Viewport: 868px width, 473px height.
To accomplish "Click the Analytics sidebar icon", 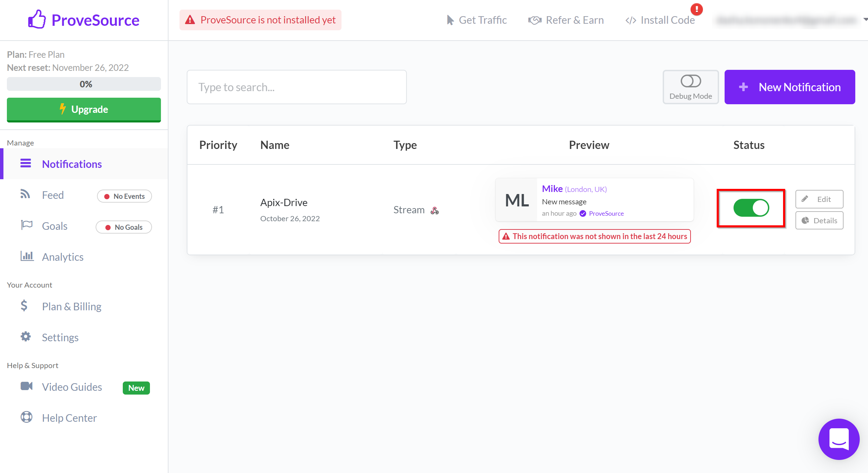I will 28,256.
